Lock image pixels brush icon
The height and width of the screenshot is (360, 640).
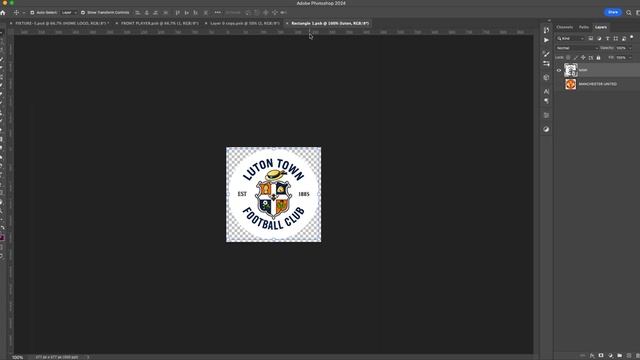point(576,58)
